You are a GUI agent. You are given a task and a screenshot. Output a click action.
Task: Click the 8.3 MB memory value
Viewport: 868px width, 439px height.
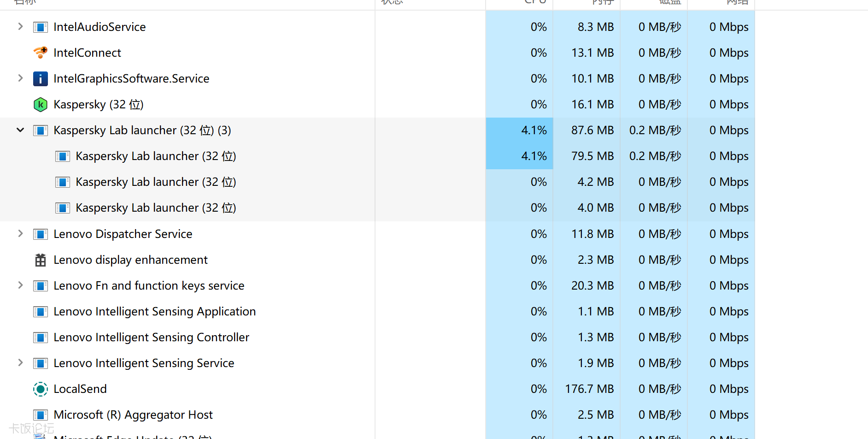pyautogui.click(x=596, y=27)
